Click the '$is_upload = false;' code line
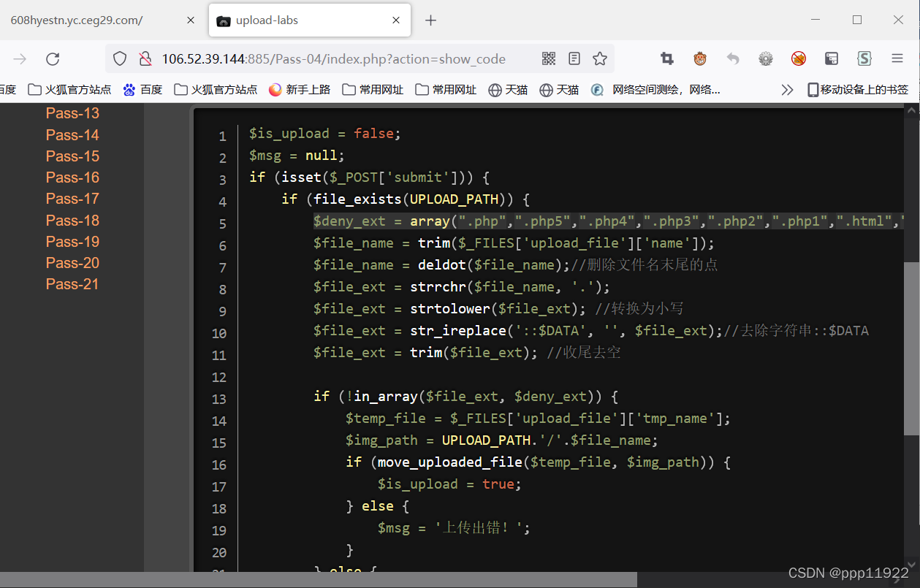This screenshot has height=588, width=920. click(x=325, y=134)
